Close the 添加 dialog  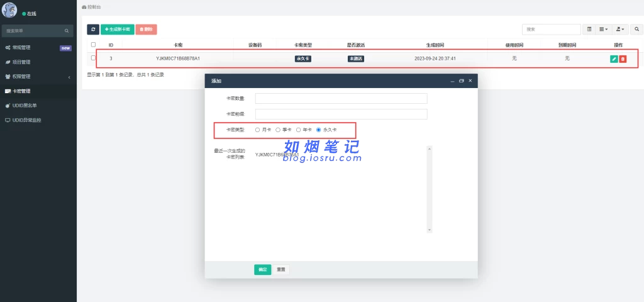click(x=470, y=81)
